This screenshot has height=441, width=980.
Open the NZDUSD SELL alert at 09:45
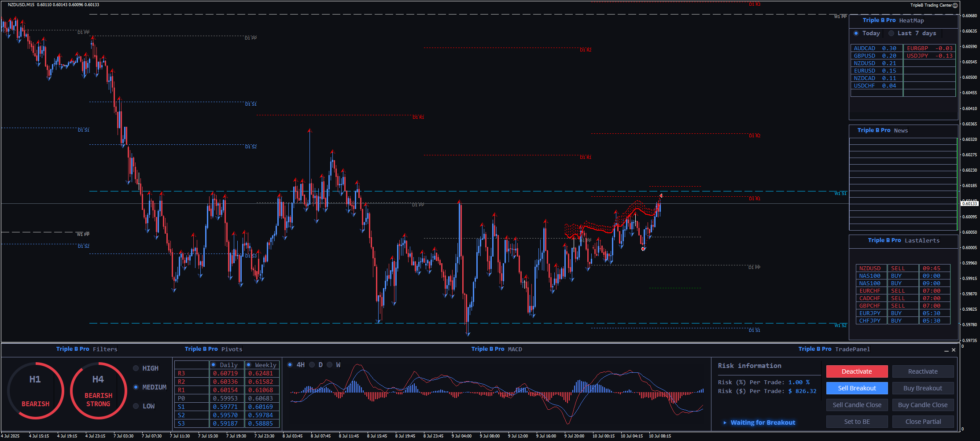pyautogui.click(x=903, y=268)
